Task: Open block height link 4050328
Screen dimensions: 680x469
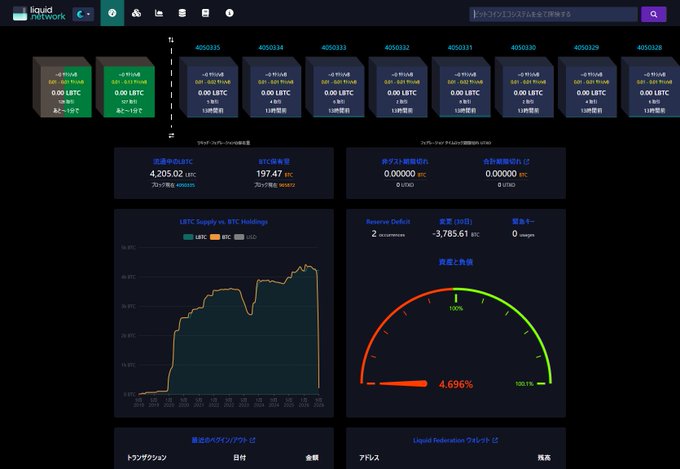Action: (649, 47)
